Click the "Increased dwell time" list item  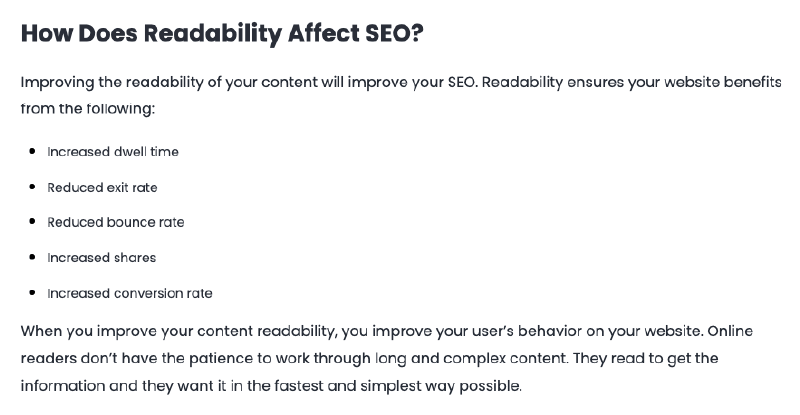[113, 152]
